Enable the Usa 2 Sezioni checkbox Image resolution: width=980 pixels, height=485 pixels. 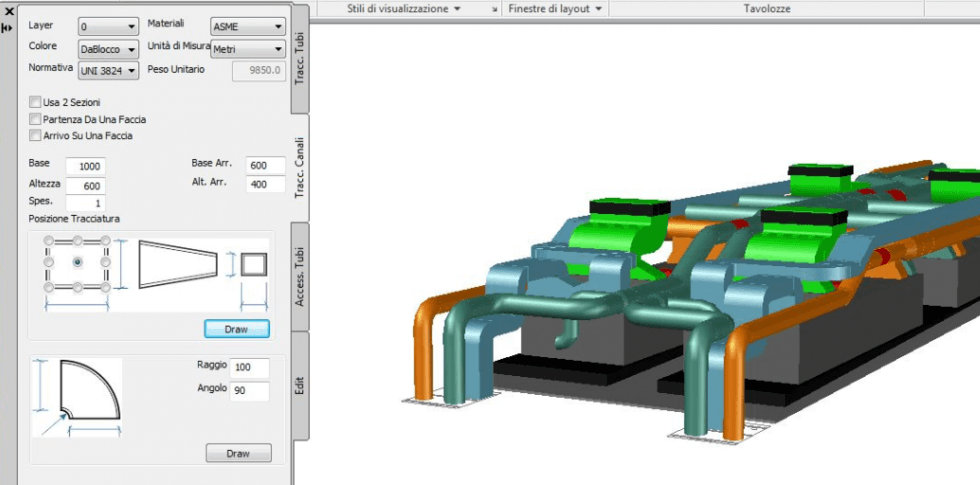pos(36,102)
